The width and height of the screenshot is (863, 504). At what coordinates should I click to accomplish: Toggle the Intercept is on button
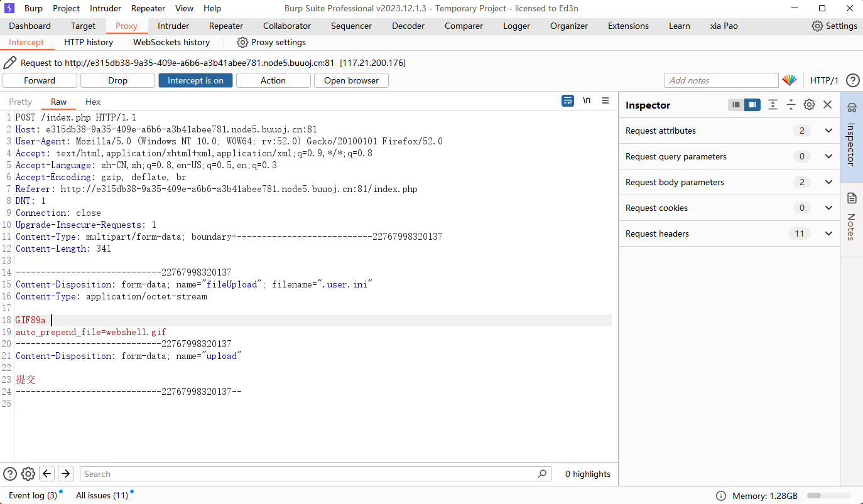pos(195,80)
